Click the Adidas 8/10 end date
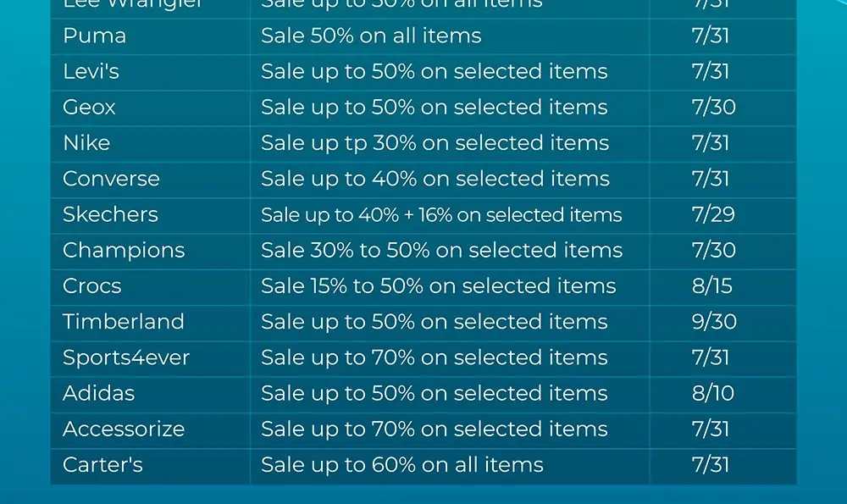 713,393
